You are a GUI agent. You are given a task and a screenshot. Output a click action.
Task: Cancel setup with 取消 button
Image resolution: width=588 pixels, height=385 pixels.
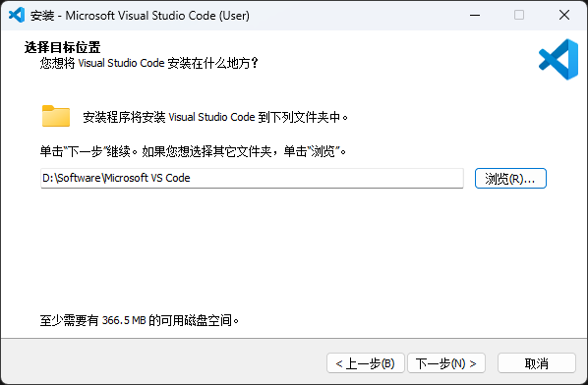point(537,363)
